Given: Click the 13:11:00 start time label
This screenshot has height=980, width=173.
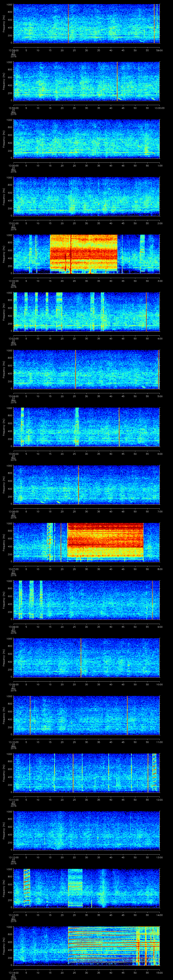Looking at the screenshot, I should [13, 800].
